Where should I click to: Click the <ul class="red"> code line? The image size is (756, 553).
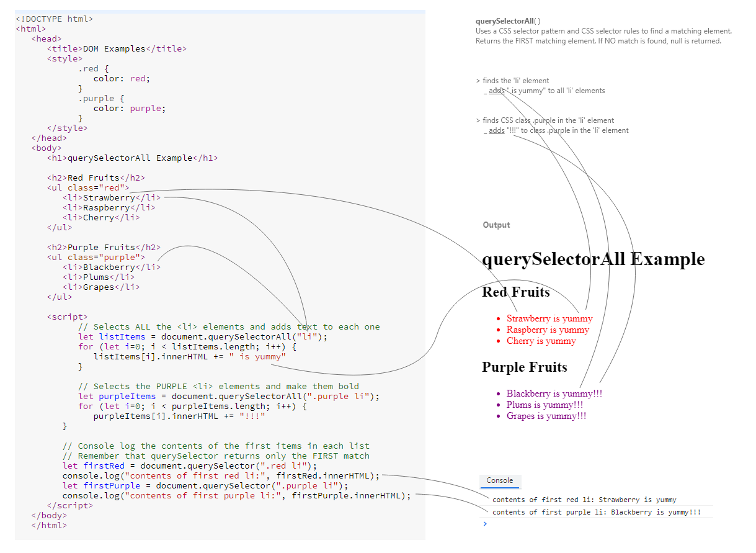pos(88,187)
